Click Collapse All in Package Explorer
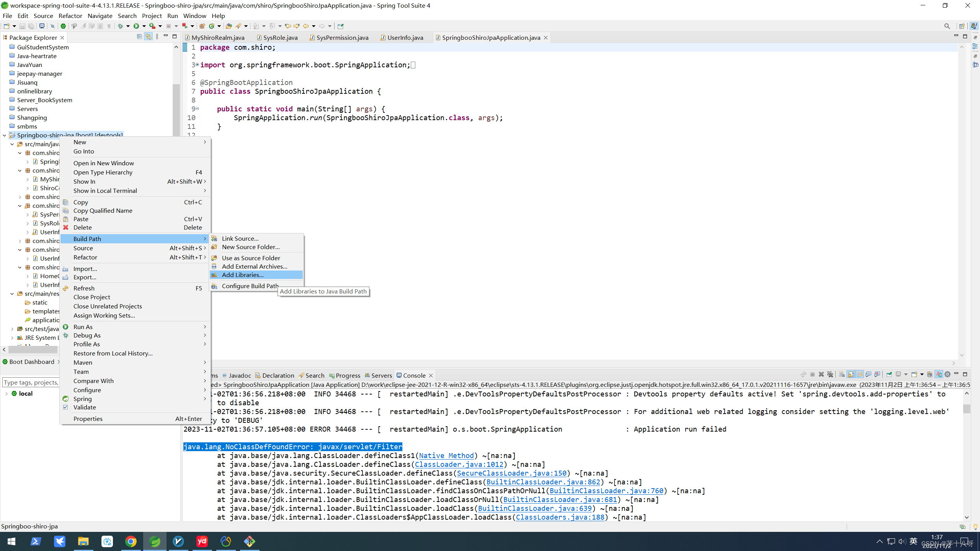This screenshot has height=551, width=980. tap(139, 37)
